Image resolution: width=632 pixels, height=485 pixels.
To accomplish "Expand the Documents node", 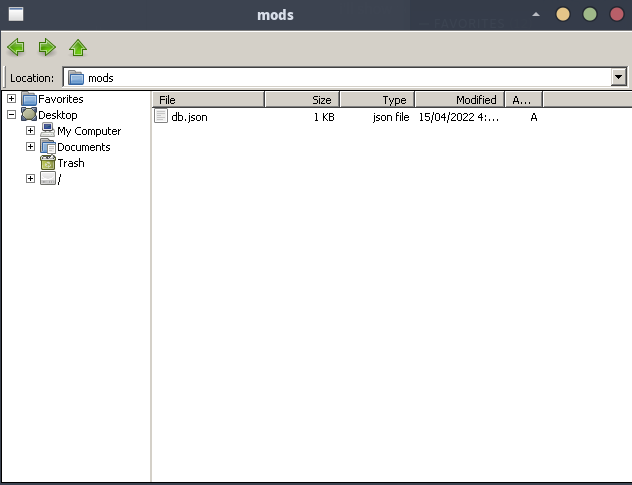I will click(30, 146).
